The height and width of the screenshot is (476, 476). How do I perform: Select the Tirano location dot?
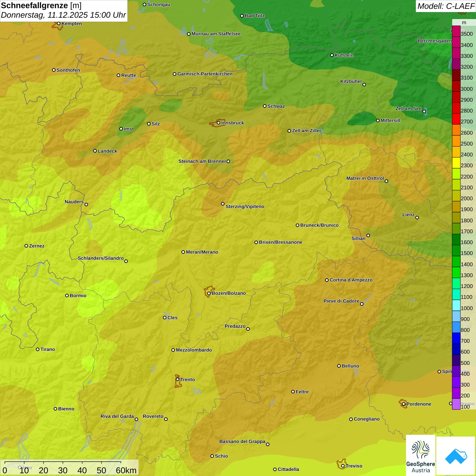[x=38, y=349]
